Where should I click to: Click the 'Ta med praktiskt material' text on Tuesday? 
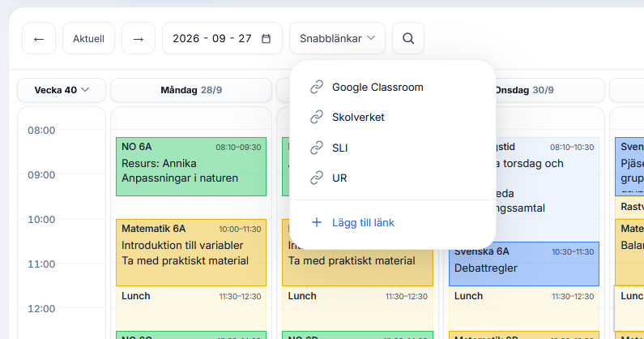(352, 261)
